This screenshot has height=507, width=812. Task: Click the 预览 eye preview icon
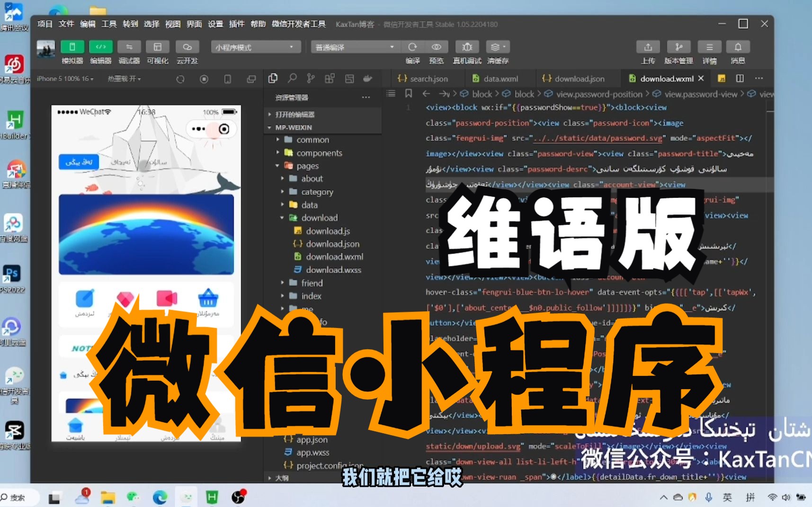click(437, 47)
